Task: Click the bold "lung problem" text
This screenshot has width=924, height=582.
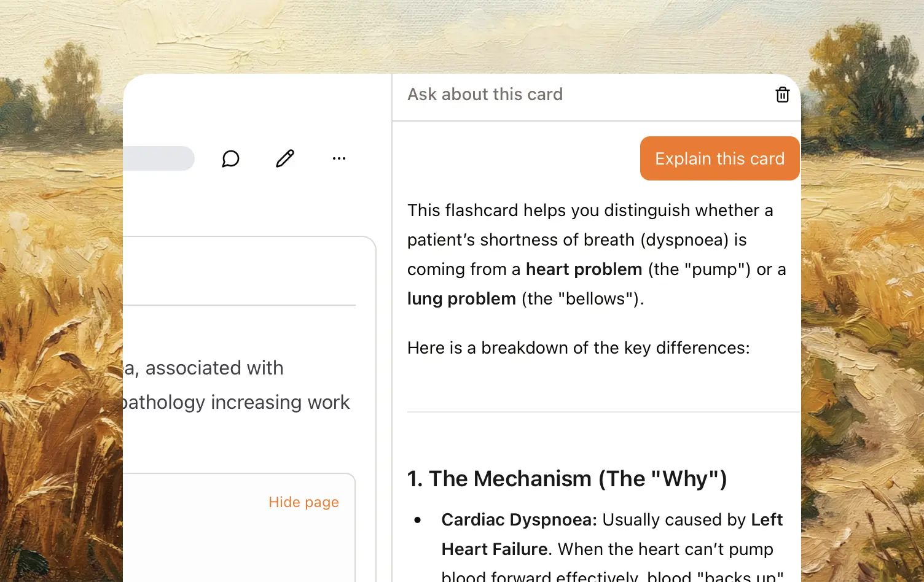Action: click(461, 299)
